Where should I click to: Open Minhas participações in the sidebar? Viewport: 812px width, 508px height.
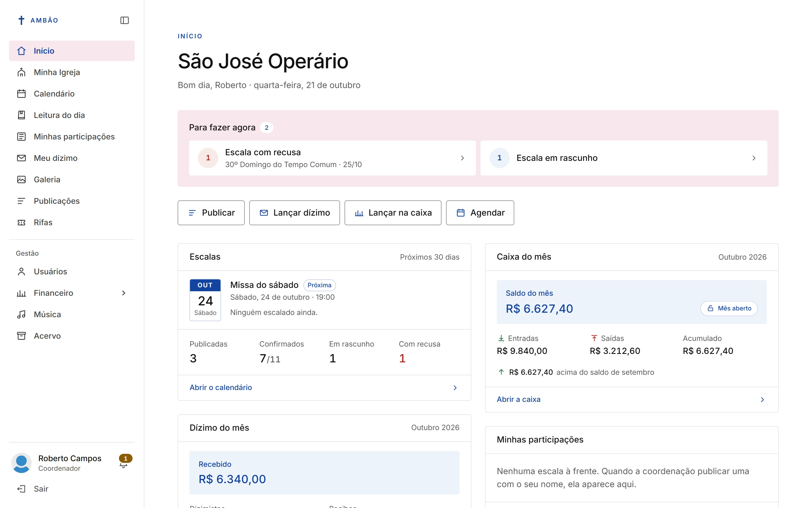click(72, 137)
